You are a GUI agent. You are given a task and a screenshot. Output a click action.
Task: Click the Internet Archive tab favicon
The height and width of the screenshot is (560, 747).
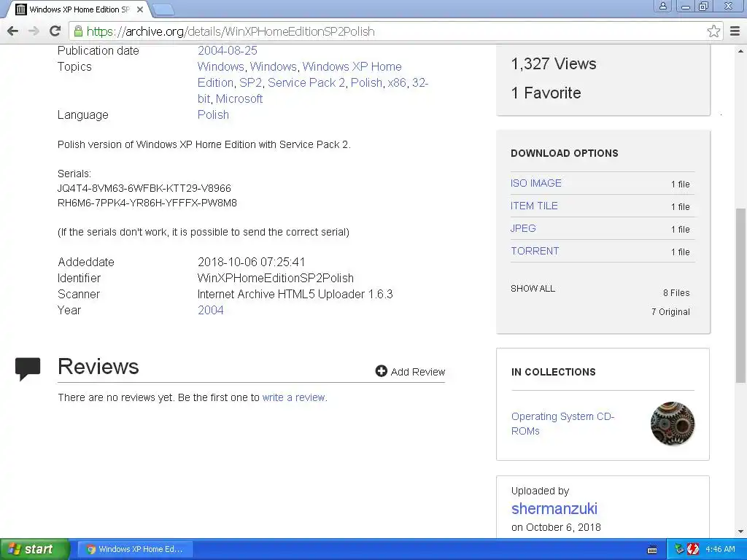[21, 9]
